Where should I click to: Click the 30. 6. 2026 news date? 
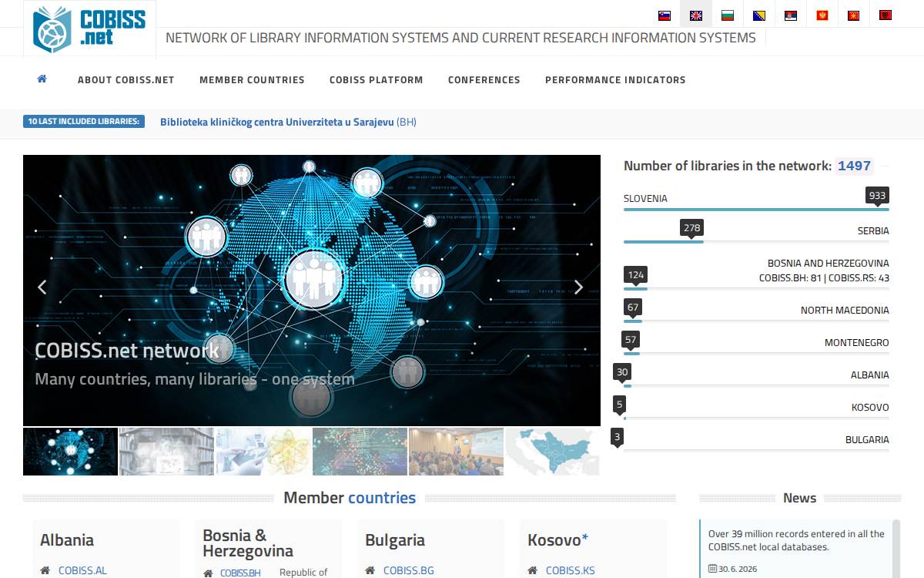click(738, 570)
